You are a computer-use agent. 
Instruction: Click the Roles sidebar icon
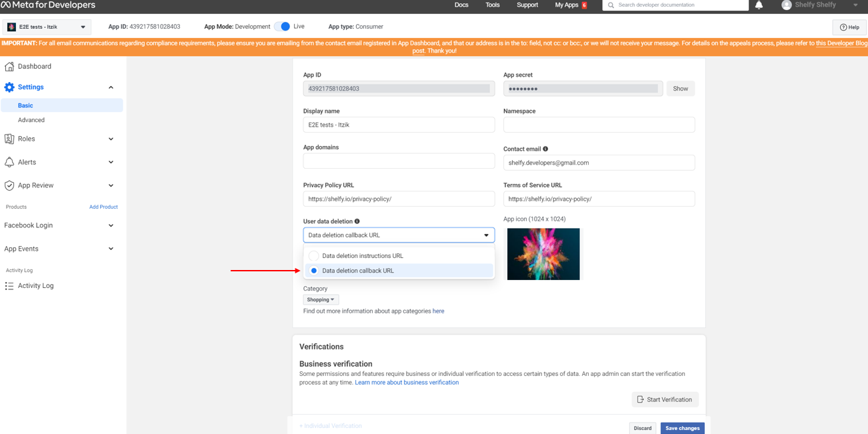9,139
